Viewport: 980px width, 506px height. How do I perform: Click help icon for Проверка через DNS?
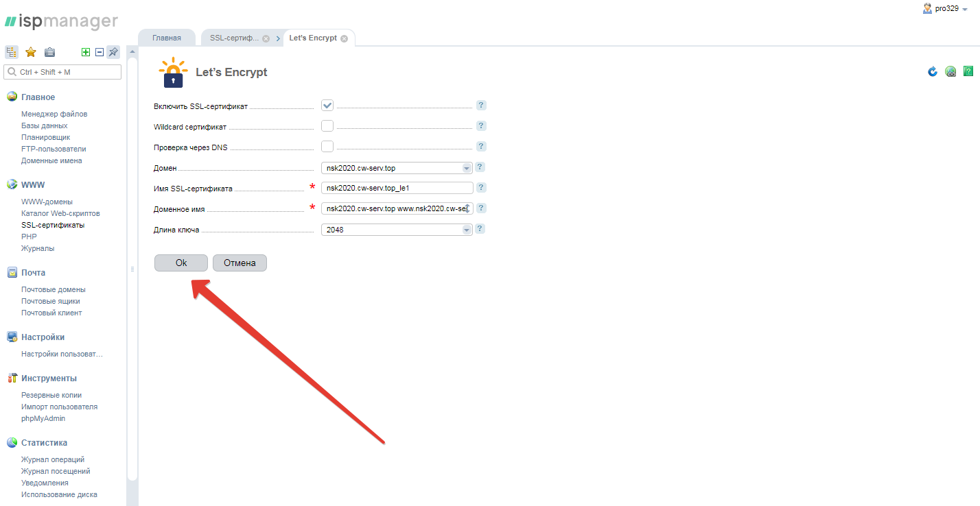481,147
